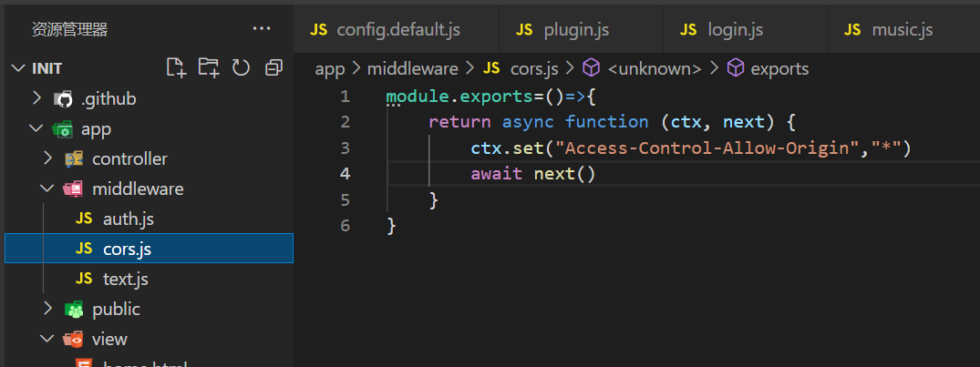Screen dimensions: 980x367
Task: Click the cube icon before <unknown> breadcrumb
Action: click(592, 68)
